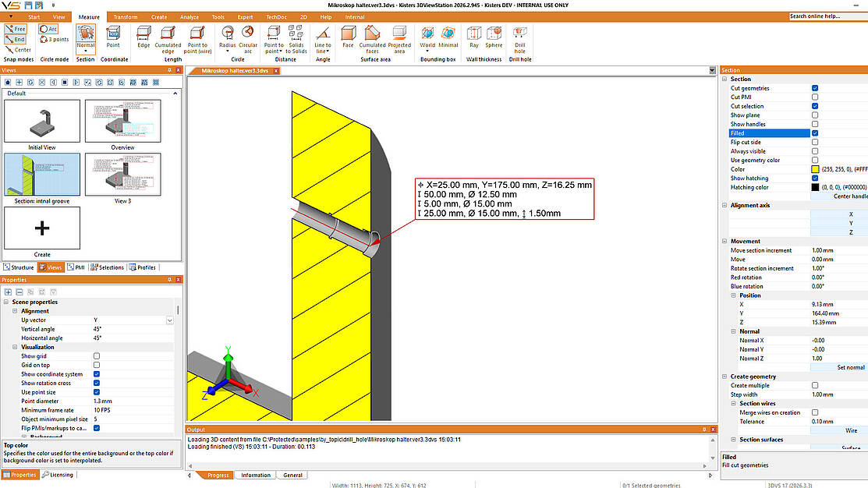Viewport: 868px width, 488px height.
Task: Open the Analyze ribbon tab
Action: pyautogui.click(x=189, y=17)
